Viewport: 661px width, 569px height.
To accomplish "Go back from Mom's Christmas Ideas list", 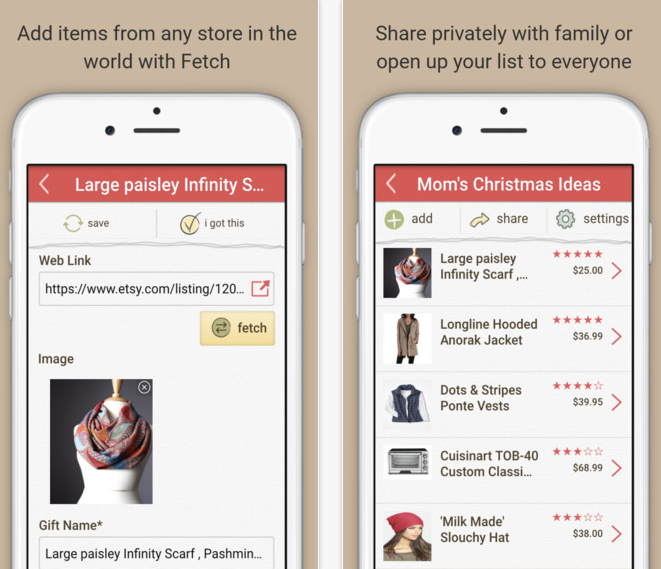I will [x=391, y=184].
